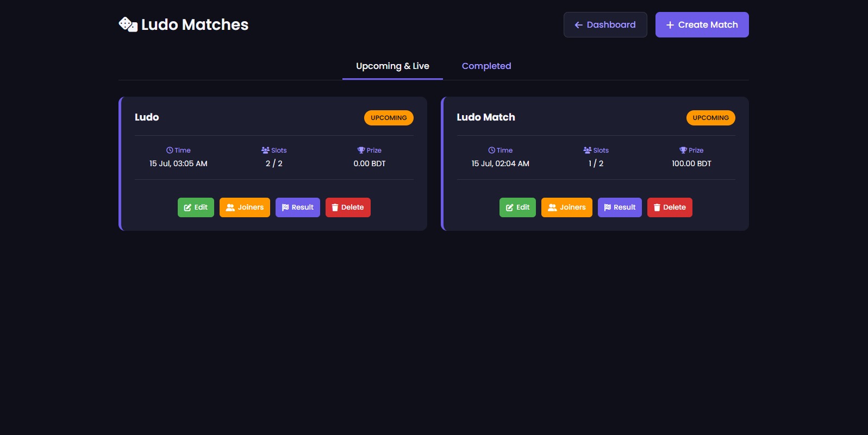The height and width of the screenshot is (435, 868).
Task: Select the Upcoming & Live tab
Action: (392, 66)
